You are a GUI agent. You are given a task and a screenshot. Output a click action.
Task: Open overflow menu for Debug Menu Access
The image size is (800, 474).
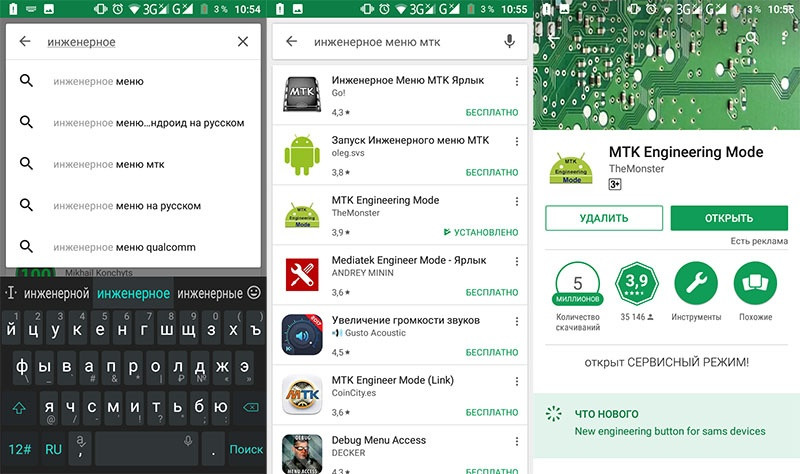click(517, 441)
